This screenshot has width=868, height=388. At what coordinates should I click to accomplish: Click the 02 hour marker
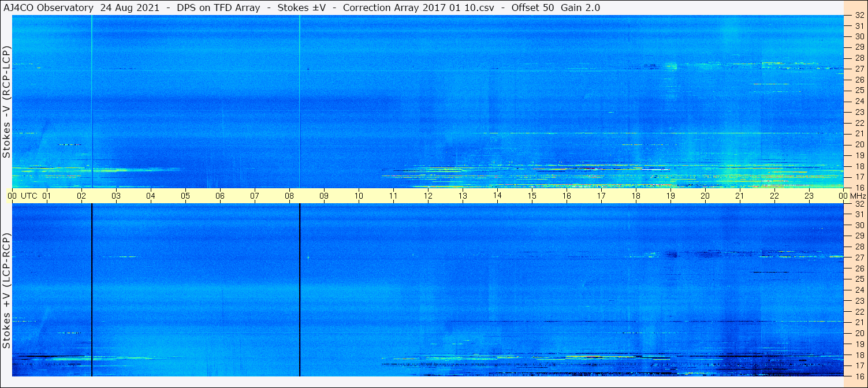click(x=81, y=196)
